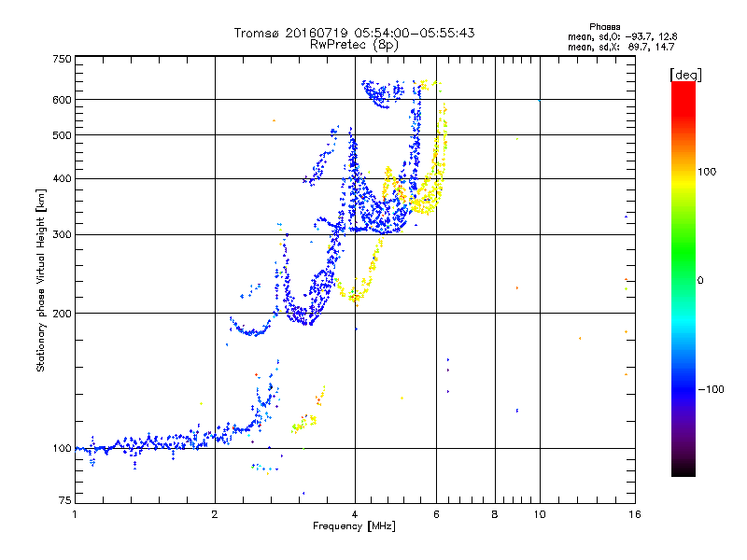Click the 'Frequency [MHz]' axis label
The height and width of the screenshot is (560, 747).
pos(354,526)
